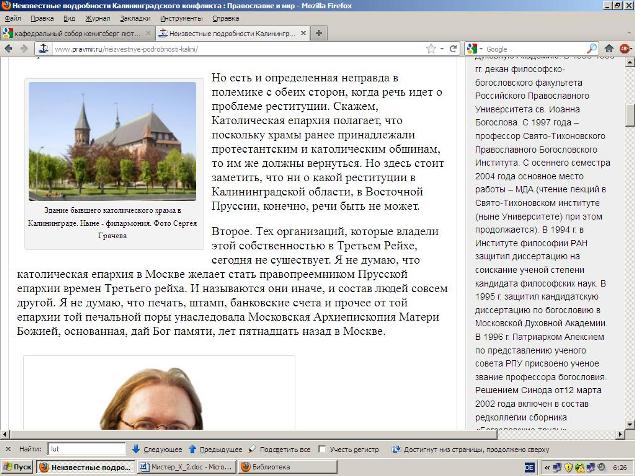
Task: Open the Home page icon
Action: click(609, 49)
